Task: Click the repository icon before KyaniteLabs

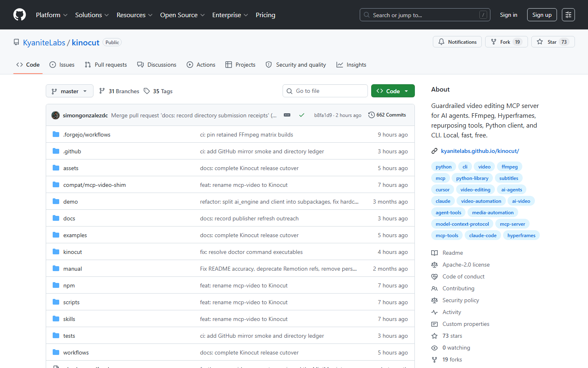Action: (x=16, y=43)
